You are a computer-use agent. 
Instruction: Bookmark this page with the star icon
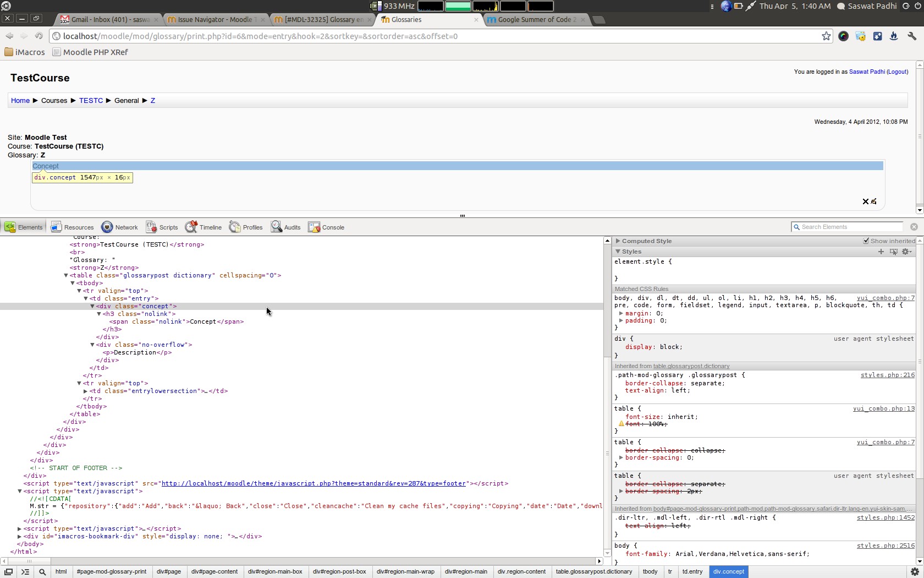(826, 36)
